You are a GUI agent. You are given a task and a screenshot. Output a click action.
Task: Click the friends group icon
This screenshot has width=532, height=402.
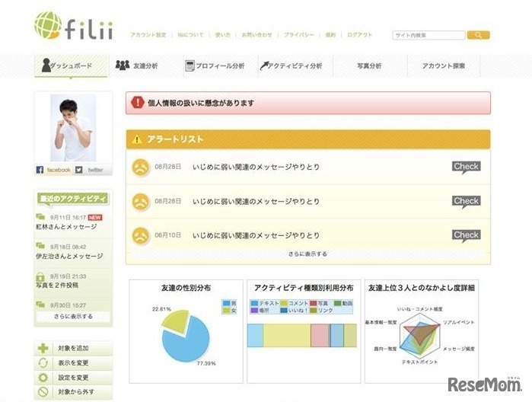pyautogui.click(x=123, y=65)
